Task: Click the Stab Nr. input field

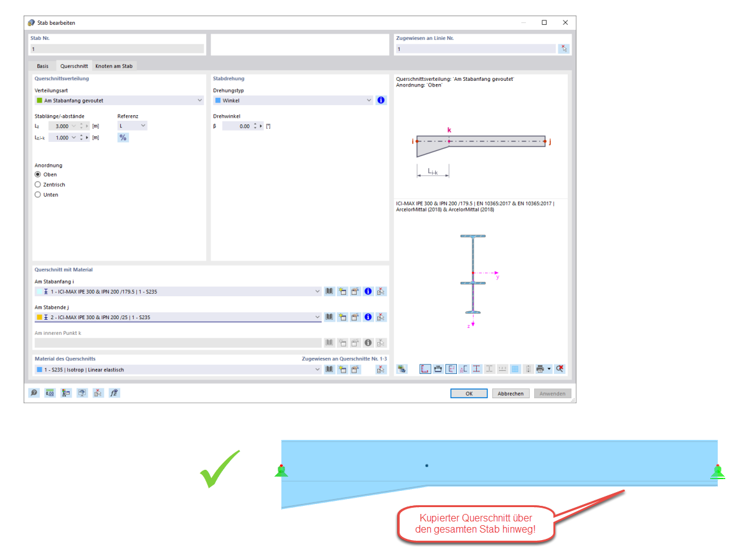Action: click(117, 49)
